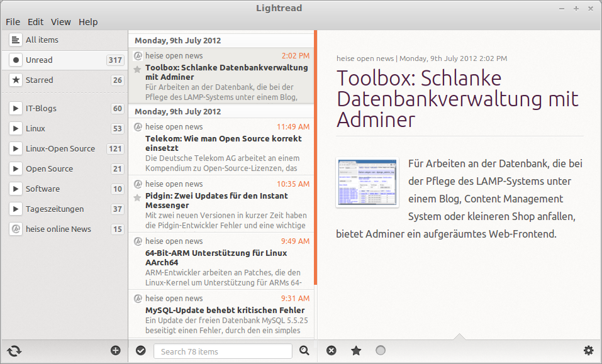This screenshot has width=602, height=364.
Task: Open the Telekom Open Source article
Action: [x=223, y=143]
